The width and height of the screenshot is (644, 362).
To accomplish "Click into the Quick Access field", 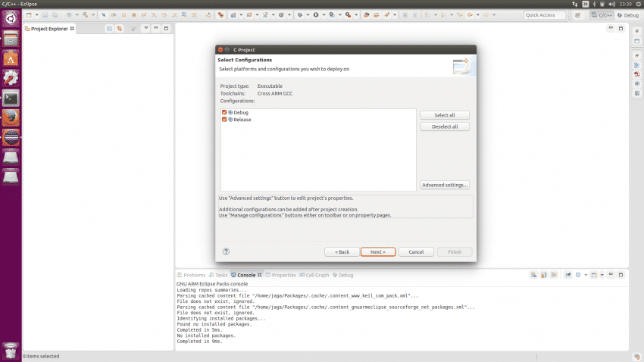I will pos(545,15).
